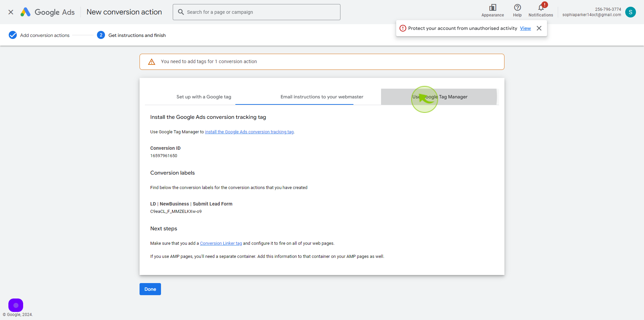644x320 pixels.
Task: Click View link in security alert
Action: 525,28
